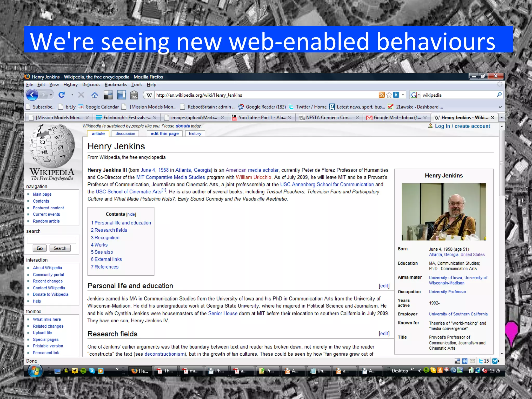532x399 pixels.
Task: Open the Recent changes sidebar link
Action: tap(48, 281)
